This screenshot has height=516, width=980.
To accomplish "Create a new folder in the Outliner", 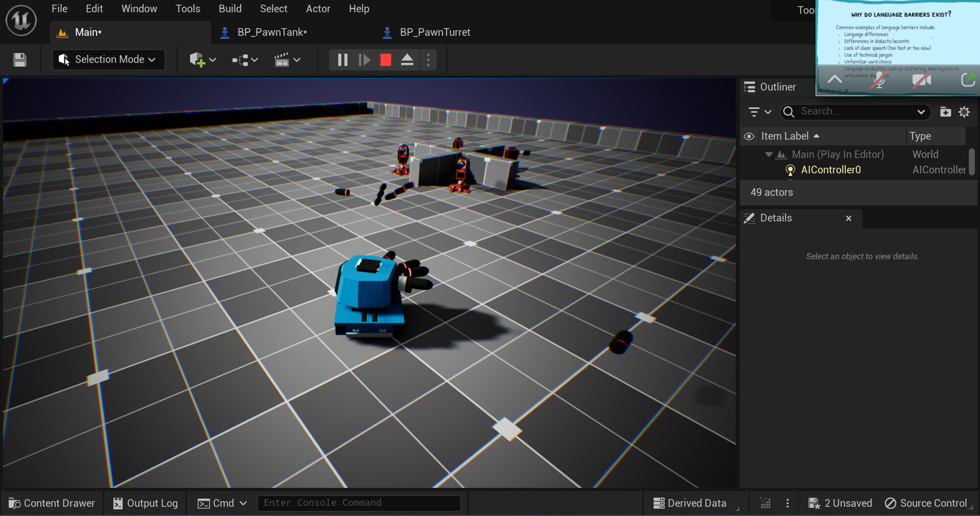I will tap(945, 112).
